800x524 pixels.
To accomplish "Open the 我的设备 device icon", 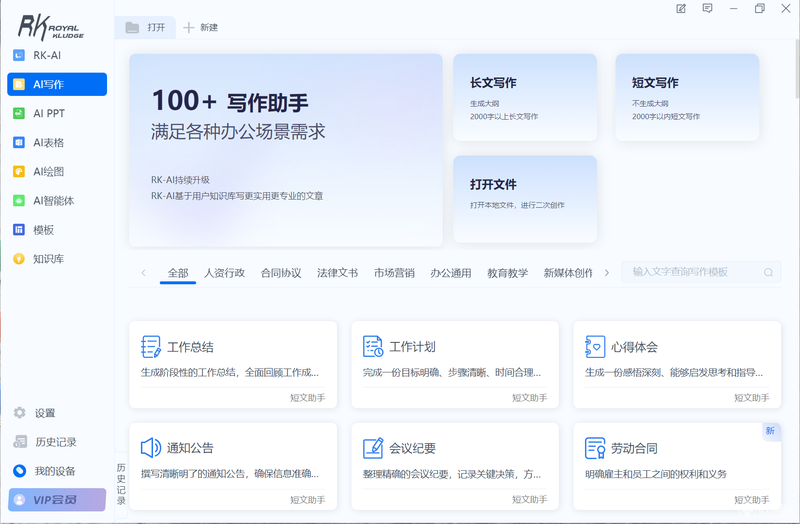I will pos(19,470).
